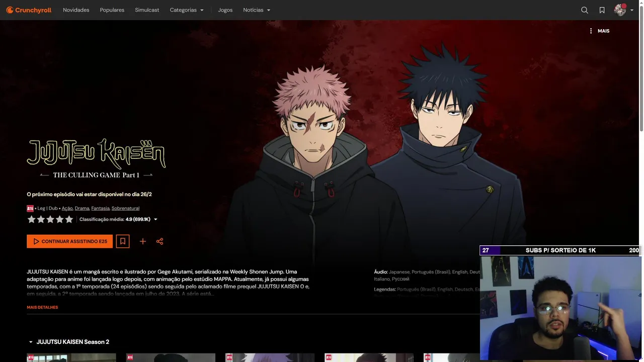The width and height of the screenshot is (644, 362).
Task: Open the Notícias dropdown menu
Action: point(257,10)
